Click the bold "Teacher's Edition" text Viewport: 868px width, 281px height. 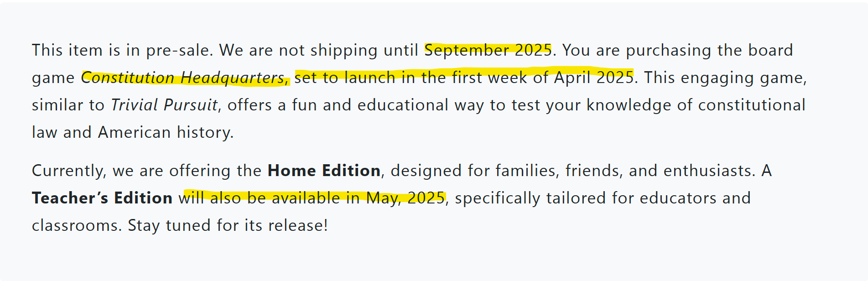click(102, 198)
